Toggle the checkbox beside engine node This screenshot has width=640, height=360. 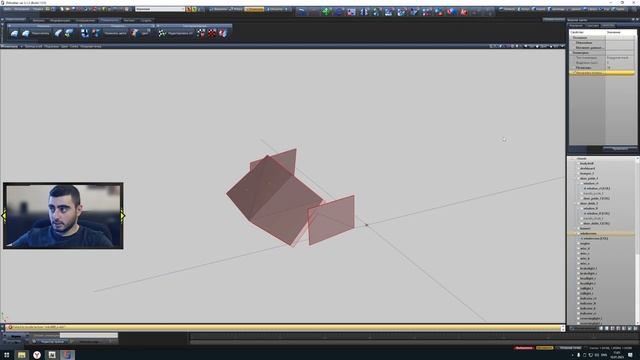pos(578,243)
